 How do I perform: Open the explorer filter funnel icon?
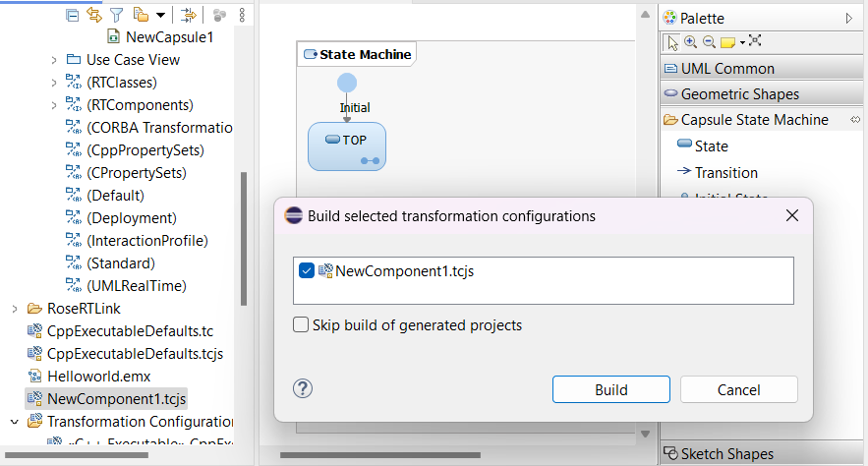pyautogui.click(x=117, y=15)
